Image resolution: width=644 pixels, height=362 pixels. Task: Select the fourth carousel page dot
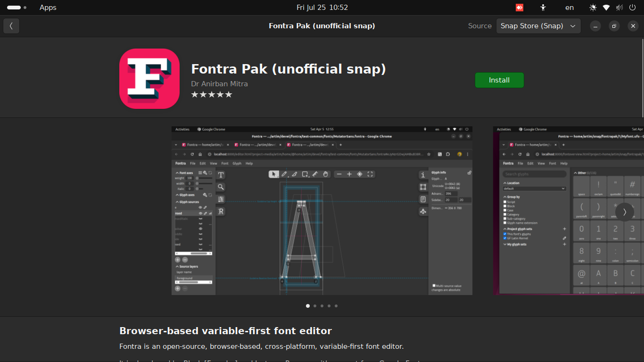pos(329,306)
